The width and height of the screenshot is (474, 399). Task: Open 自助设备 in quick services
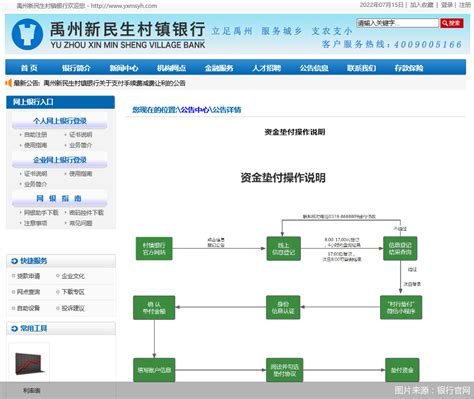pos(28,308)
